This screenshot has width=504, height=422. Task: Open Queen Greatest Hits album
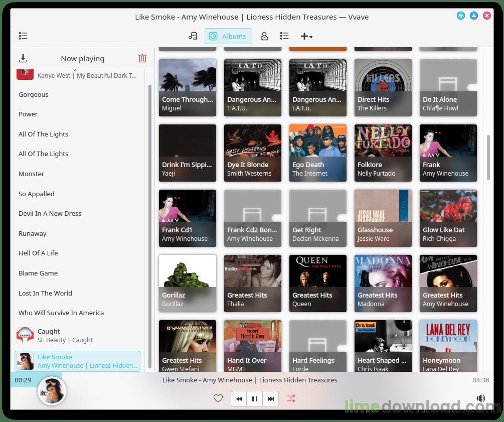318,284
